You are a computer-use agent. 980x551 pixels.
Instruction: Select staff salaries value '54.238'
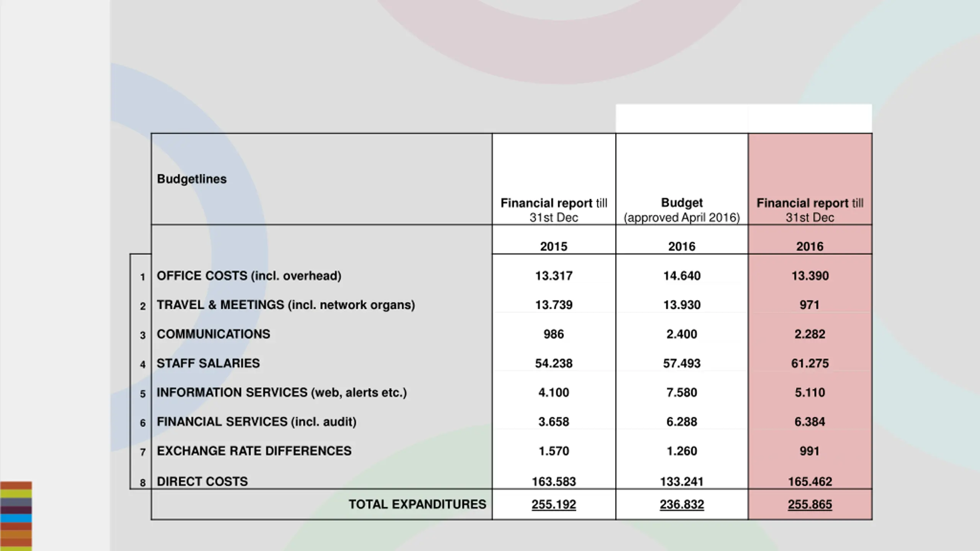point(554,363)
